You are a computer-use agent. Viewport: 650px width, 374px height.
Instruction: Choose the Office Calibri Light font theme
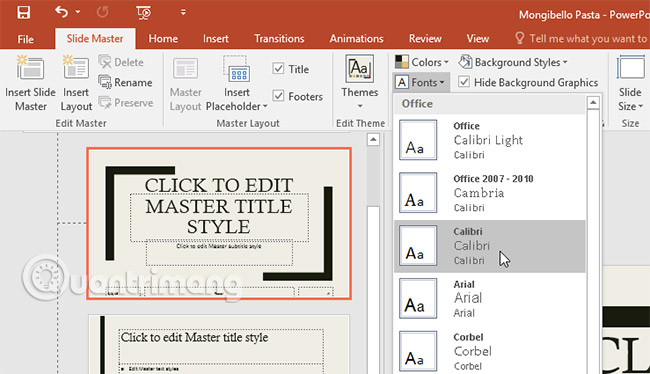pyautogui.click(x=489, y=140)
